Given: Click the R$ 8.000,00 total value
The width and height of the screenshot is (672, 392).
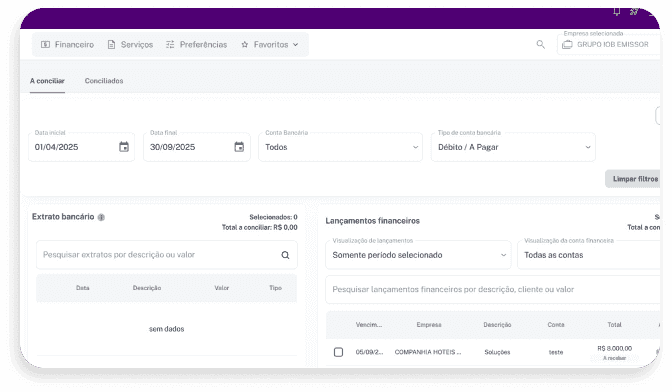Looking at the screenshot, I should [615, 348].
